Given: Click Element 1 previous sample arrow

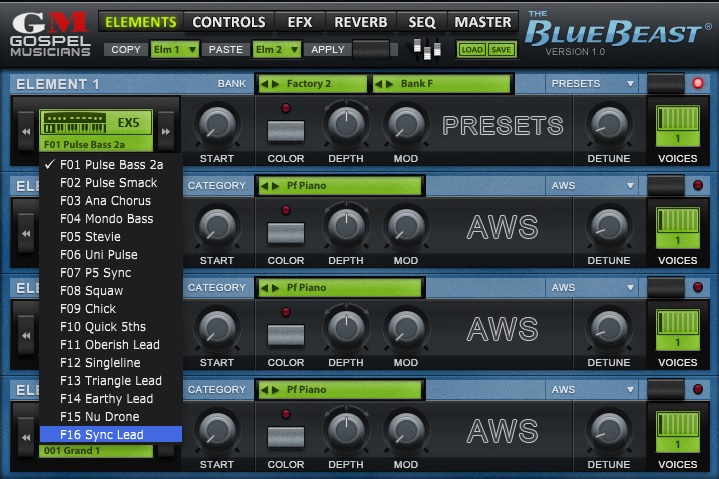Looking at the screenshot, I should 26,132.
